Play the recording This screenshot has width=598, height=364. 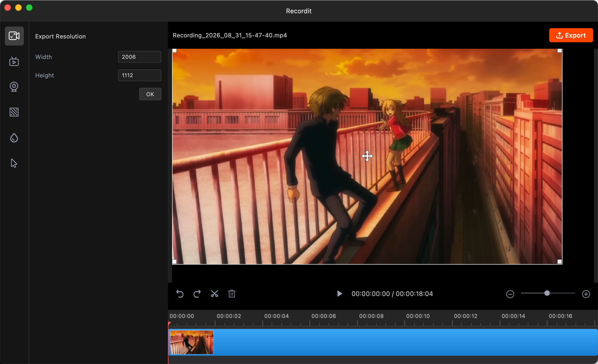pyautogui.click(x=339, y=294)
